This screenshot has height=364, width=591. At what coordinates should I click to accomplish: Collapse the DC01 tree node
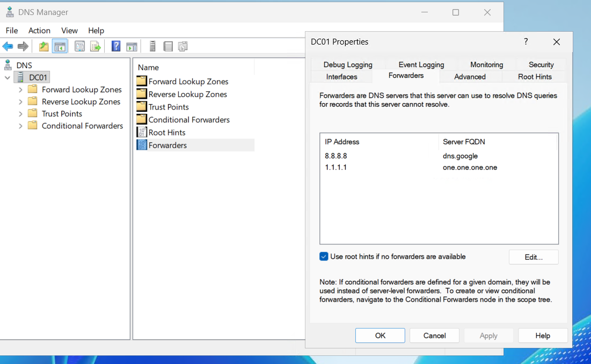7,78
